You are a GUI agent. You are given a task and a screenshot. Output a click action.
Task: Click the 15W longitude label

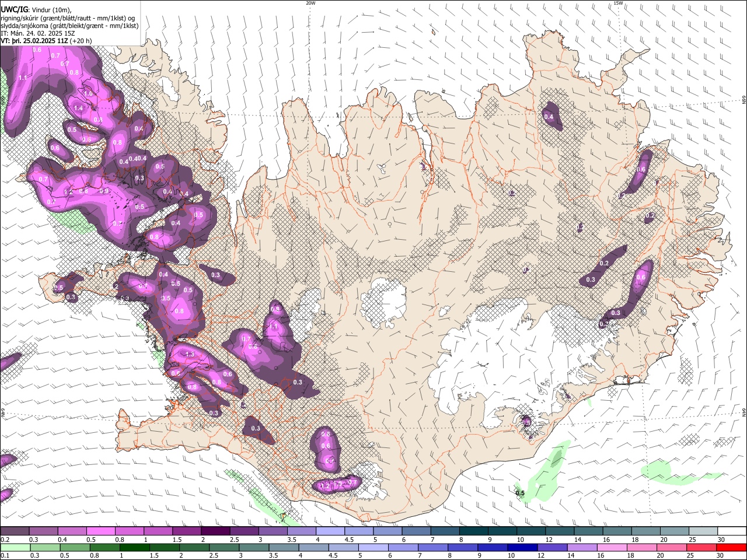click(618, 3)
